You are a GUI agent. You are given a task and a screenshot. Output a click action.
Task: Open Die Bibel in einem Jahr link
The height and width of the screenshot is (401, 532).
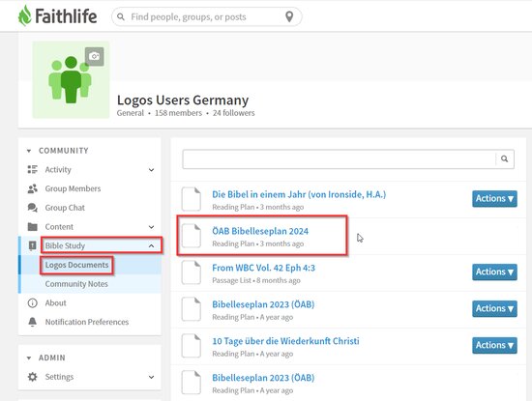[x=299, y=194]
